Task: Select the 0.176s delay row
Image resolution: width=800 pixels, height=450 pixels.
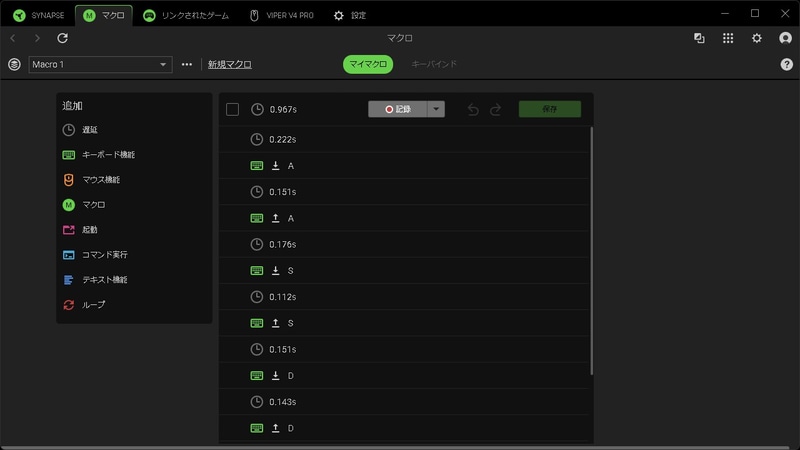Action: pyautogui.click(x=404, y=244)
